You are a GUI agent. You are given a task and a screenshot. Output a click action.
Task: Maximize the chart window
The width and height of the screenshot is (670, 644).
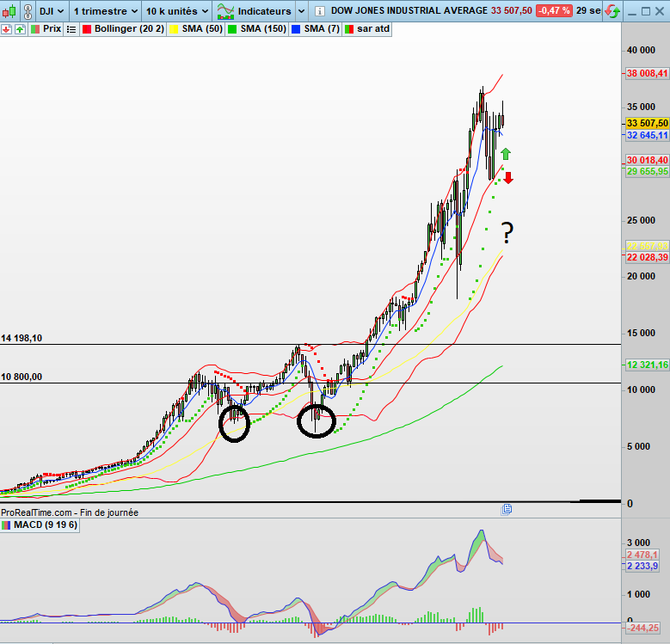coord(646,11)
